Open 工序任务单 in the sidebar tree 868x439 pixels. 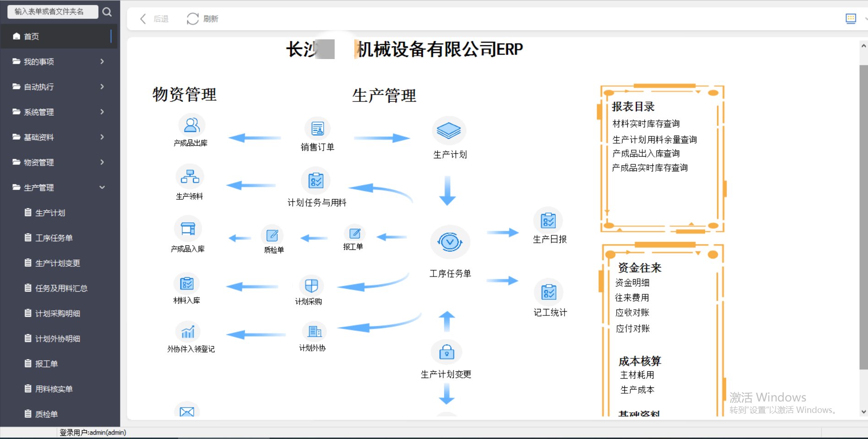pyautogui.click(x=54, y=238)
